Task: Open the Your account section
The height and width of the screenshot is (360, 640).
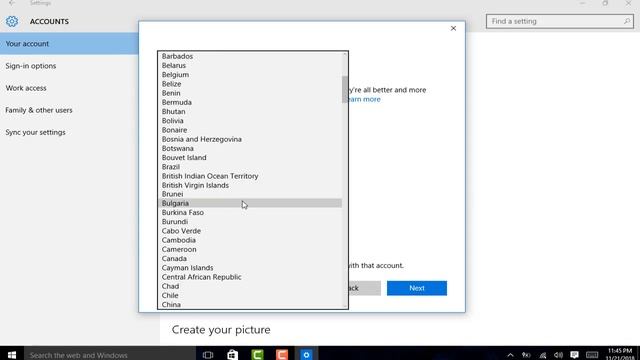Action: tap(69, 44)
